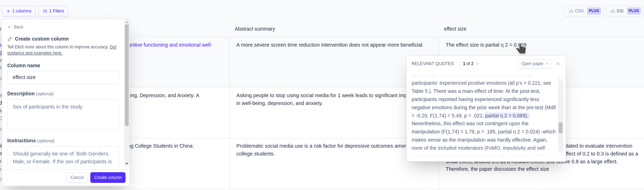
Task: Focus the Description text area
Action: click(63, 114)
